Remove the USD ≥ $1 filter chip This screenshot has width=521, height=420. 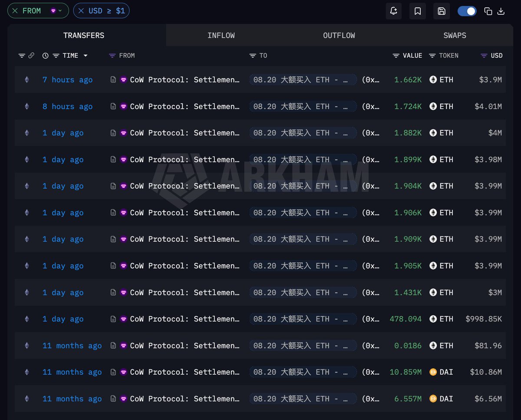point(81,11)
